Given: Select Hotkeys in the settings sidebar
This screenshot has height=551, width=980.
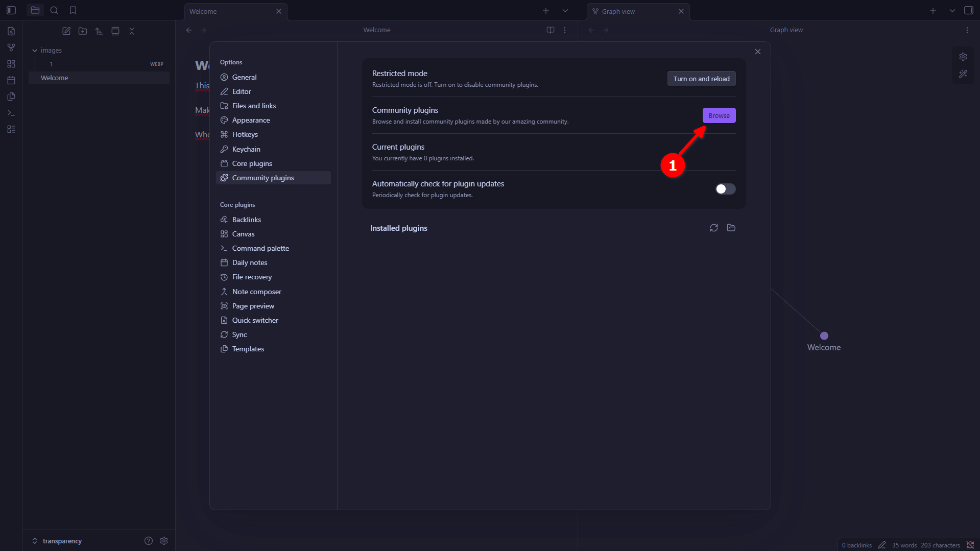Looking at the screenshot, I should [x=245, y=134].
